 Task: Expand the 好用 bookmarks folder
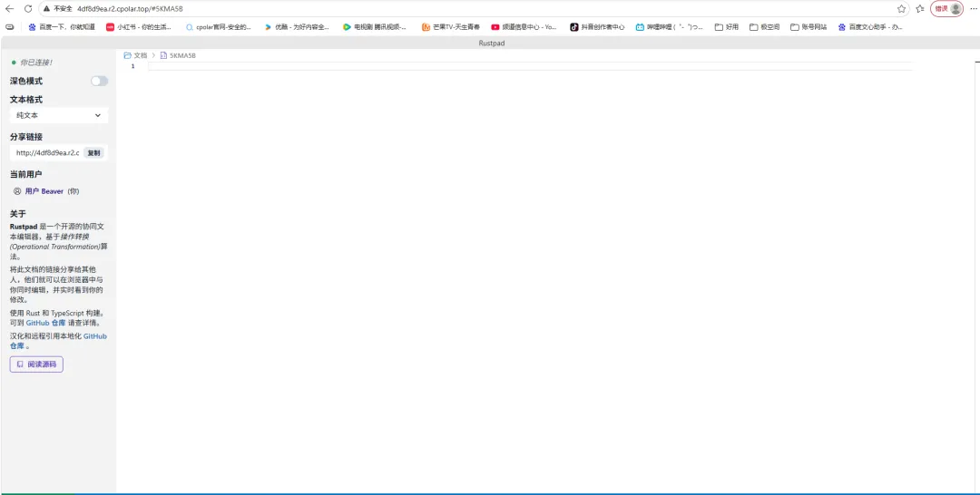[727, 27]
